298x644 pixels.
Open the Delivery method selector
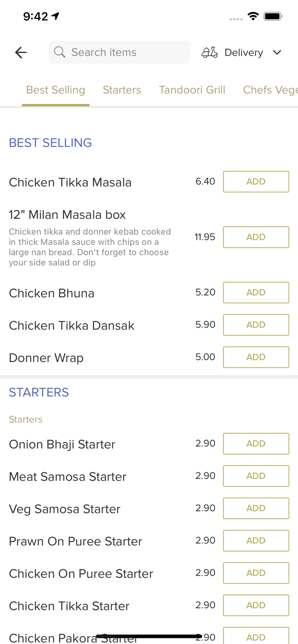pos(243,52)
